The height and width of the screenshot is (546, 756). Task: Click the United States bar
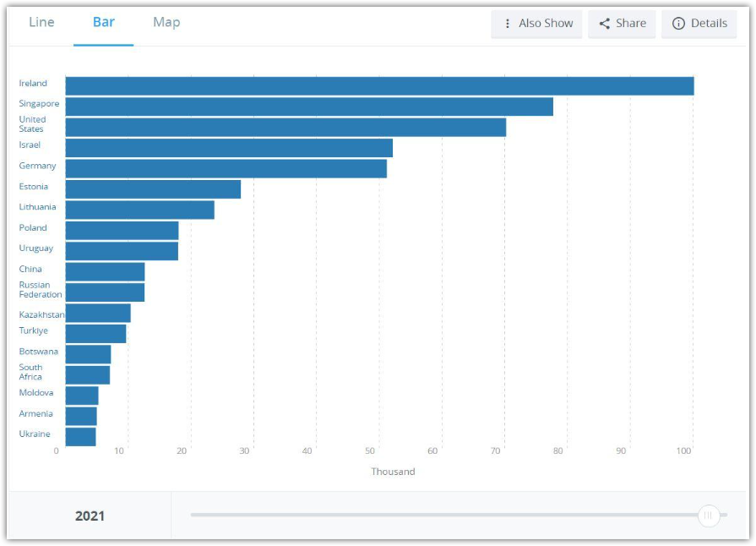click(x=286, y=128)
